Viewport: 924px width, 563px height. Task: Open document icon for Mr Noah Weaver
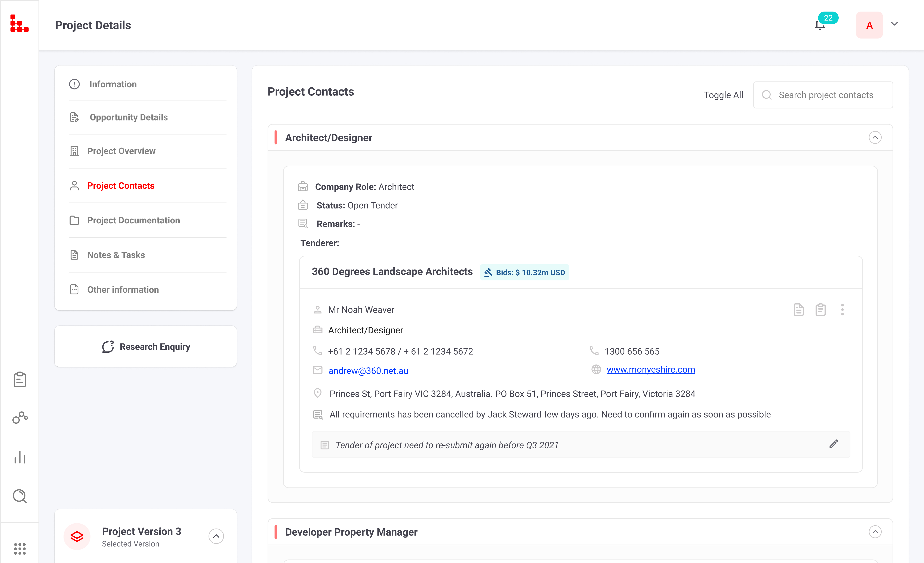coord(798,310)
